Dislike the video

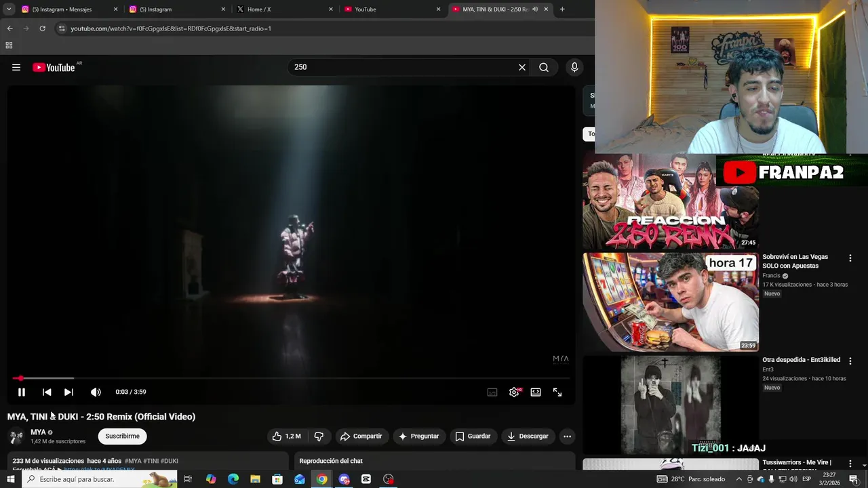click(x=319, y=436)
